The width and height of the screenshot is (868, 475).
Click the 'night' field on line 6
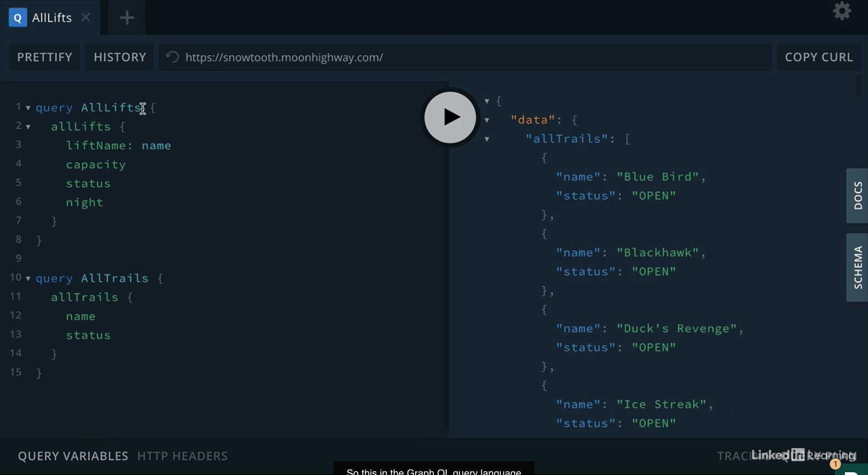click(x=84, y=202)
